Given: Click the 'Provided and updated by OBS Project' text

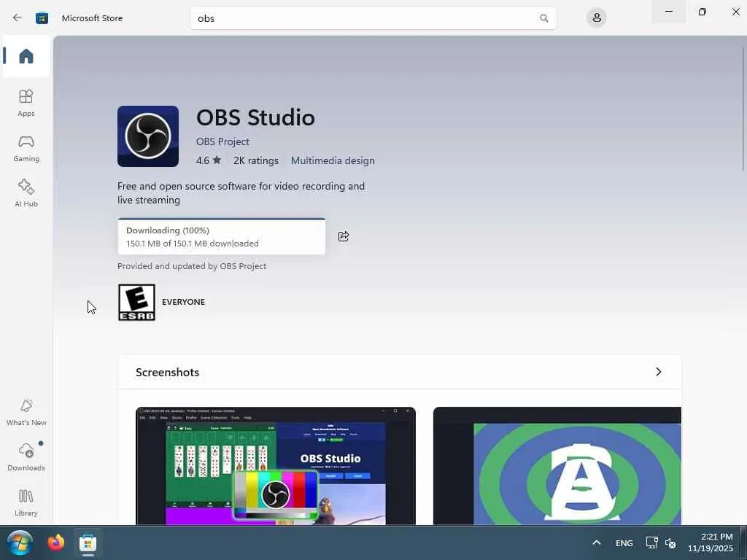Looking at the screenshot, I should tap(192, 266).
